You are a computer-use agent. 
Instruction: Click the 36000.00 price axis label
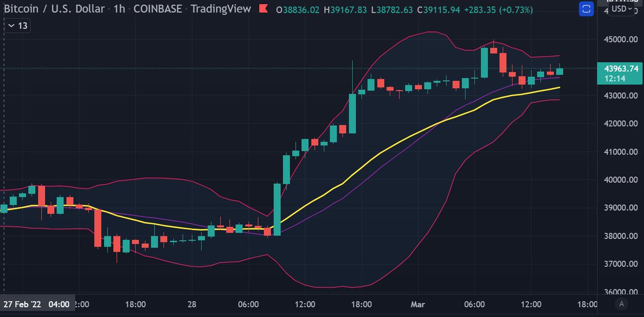pyautogui.click(x=620, y=292)
